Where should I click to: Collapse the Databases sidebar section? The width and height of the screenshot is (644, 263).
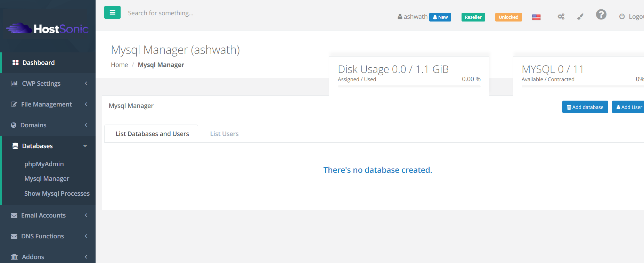(37, 146)
